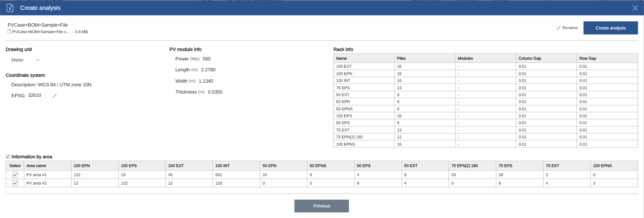This screenshot has width=644, height=218.
Task: Click the value 53 in PV area #1
Action: click(453, 175)
